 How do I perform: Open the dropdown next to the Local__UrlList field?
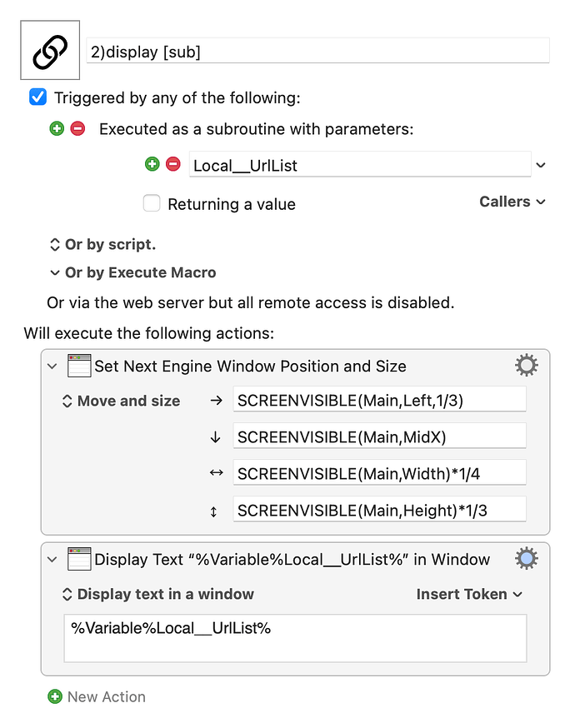pyautogui.click(x=541, y=165)
